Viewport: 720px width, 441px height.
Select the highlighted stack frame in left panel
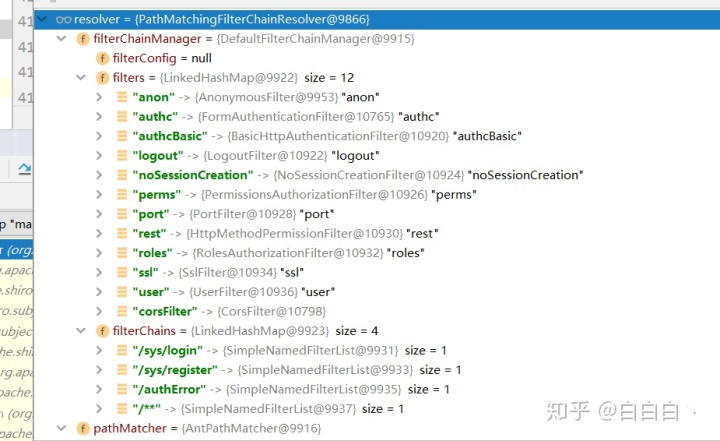17,250
